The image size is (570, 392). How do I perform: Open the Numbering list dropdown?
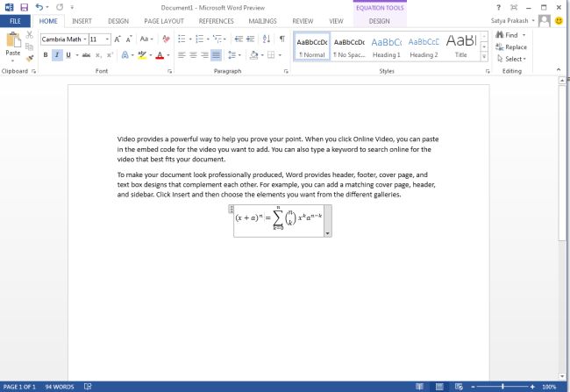click(208, 39)
